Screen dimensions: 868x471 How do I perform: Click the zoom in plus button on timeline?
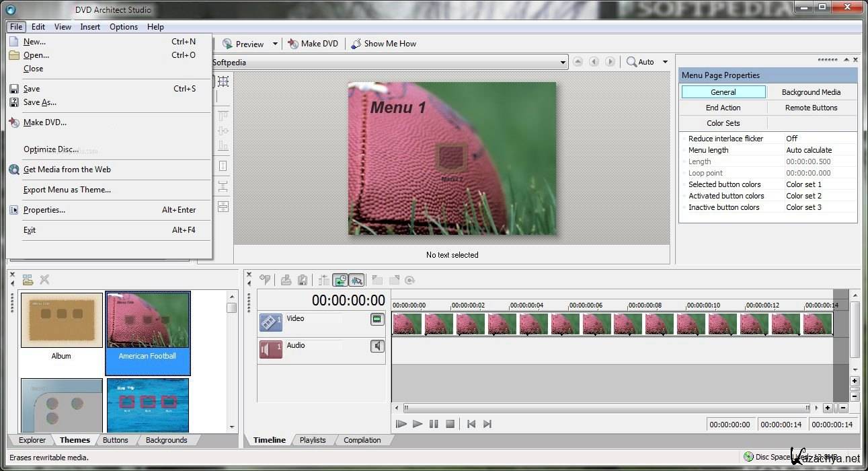click(828, 408)
